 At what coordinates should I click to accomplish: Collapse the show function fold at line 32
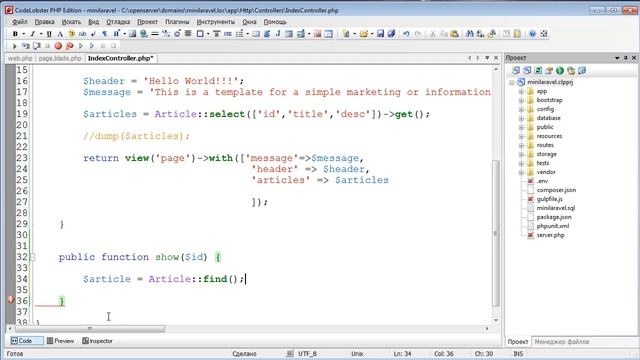[x=33, y=257]
